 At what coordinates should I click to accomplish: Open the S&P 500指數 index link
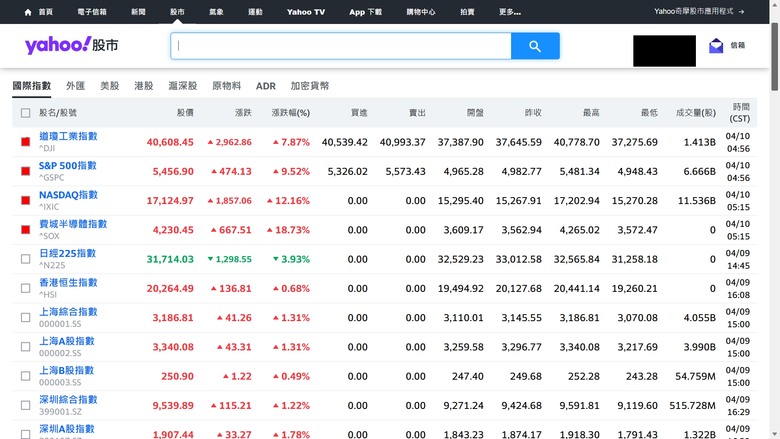click(68, 166)
